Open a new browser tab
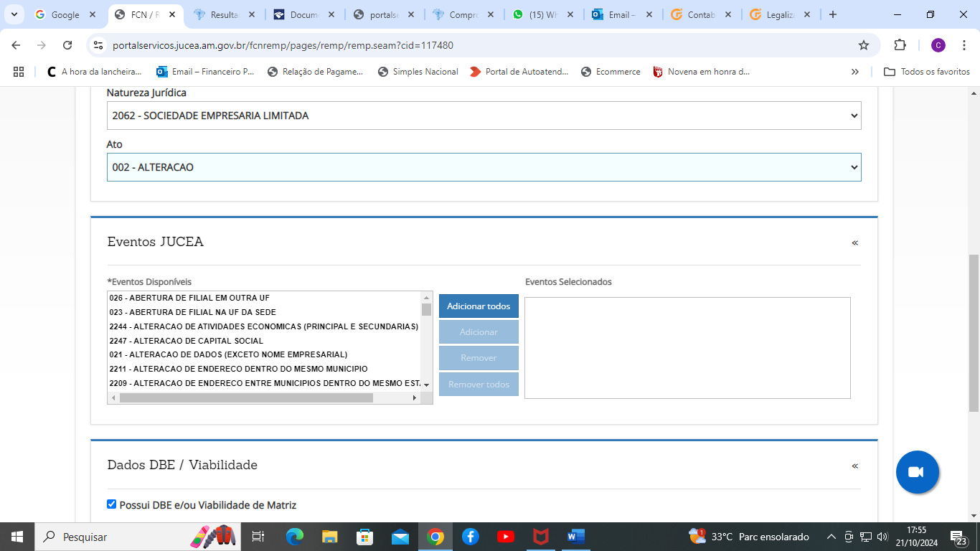This screenshot has height=551, width=980. pos(832,14)
